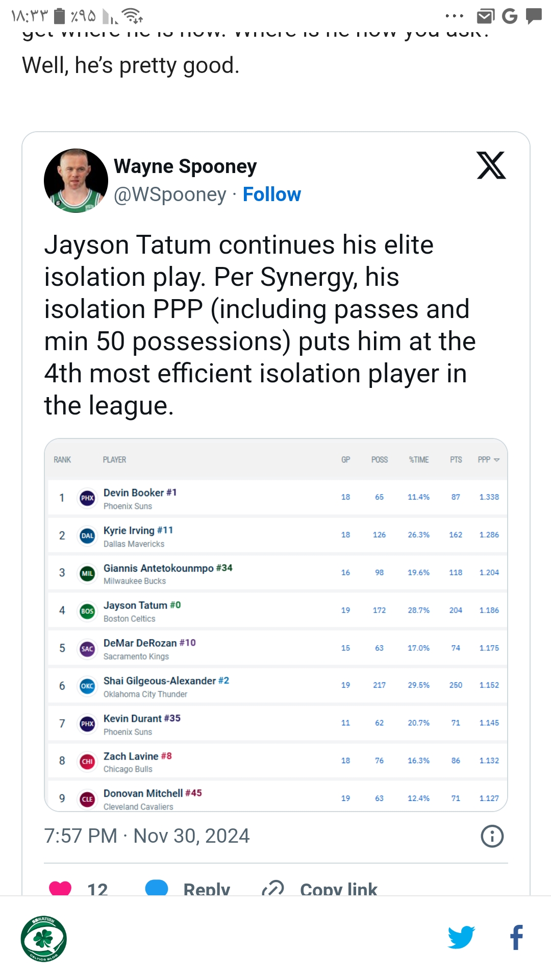
Task: Tap the Reply speech bubble icon
Action: point(157,888)
